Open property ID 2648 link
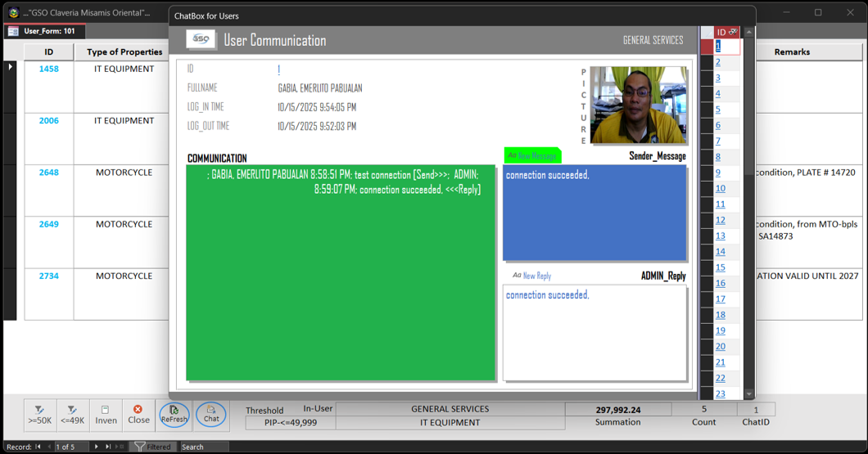 pyautogui.click(x=48, y=173)
